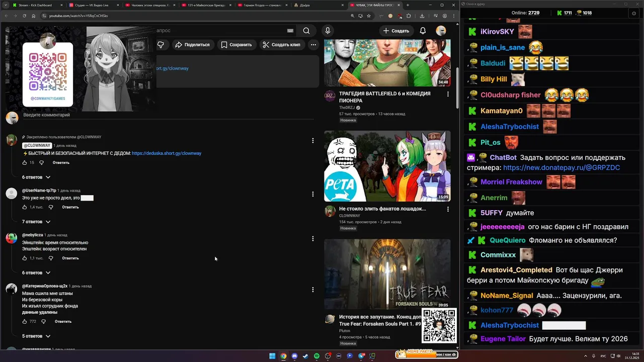Dislike the @nebylicza comment
Viewport: 644px width, 362px height.
[x=51, y=258]
